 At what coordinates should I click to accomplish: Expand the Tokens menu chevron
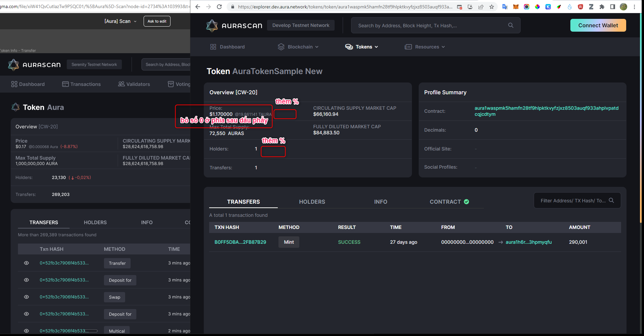point(376,47)
